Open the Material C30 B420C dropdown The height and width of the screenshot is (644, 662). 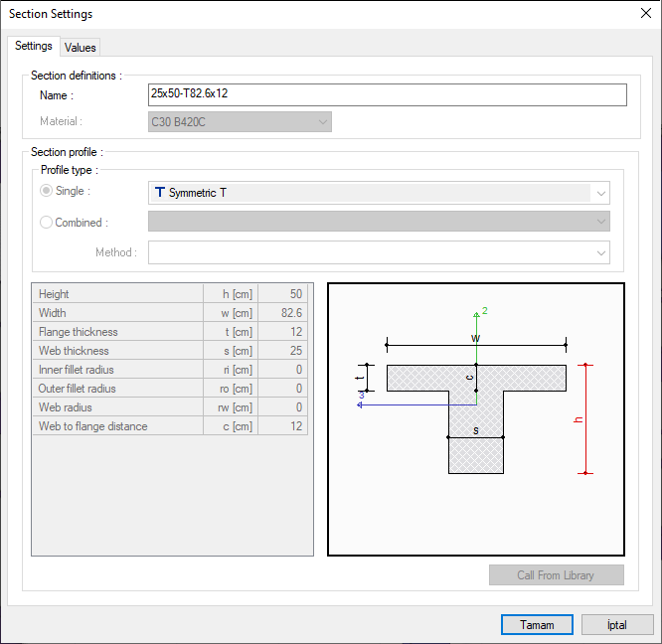click(x=240, y=121)
